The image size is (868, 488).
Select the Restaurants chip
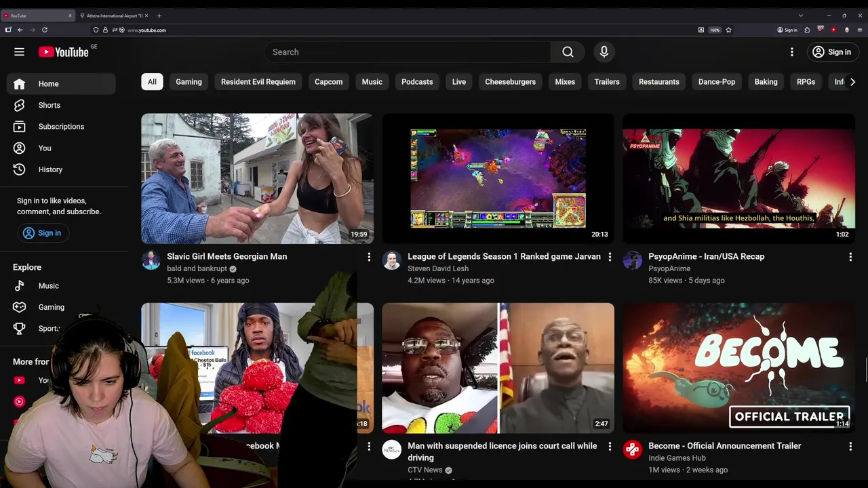pyautogui.click(x=659, y=82)
